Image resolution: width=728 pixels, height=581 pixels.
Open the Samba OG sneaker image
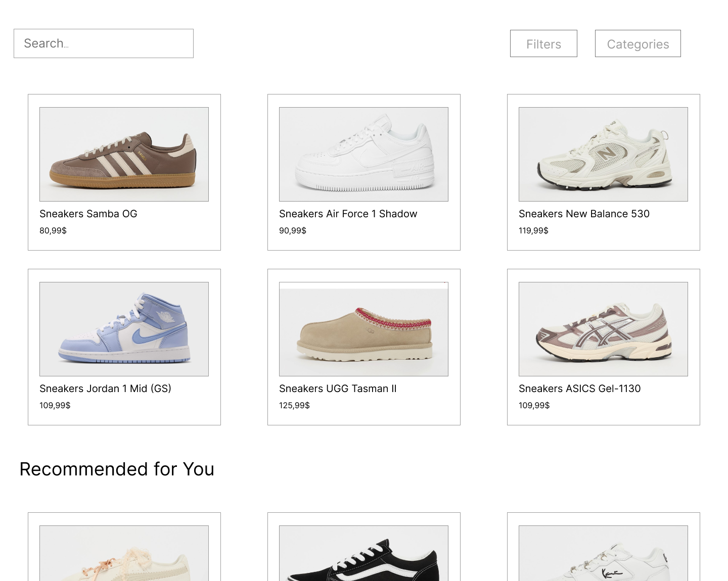tap(124, 154)
